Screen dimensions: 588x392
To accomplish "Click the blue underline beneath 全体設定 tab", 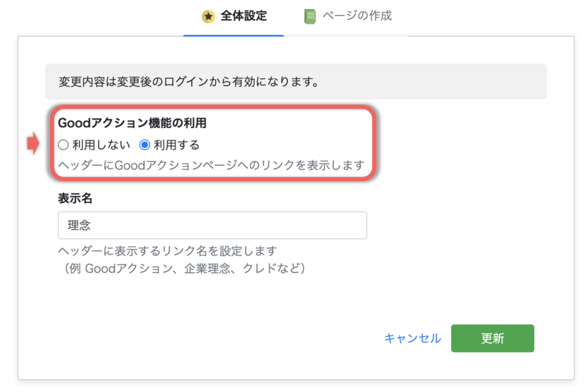I will point(234,35).
